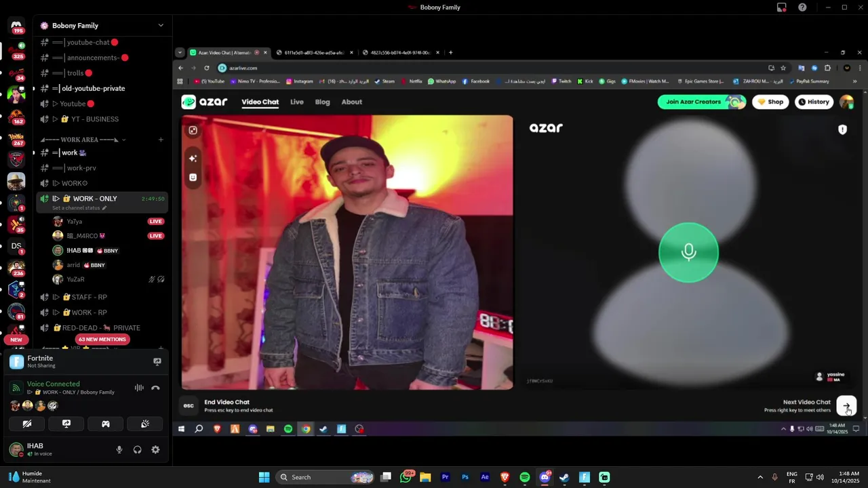Open Premiere Pro from taskbar
Image resolution: width=868 pixels, height=488 pixels.
(x=446, y=477)
